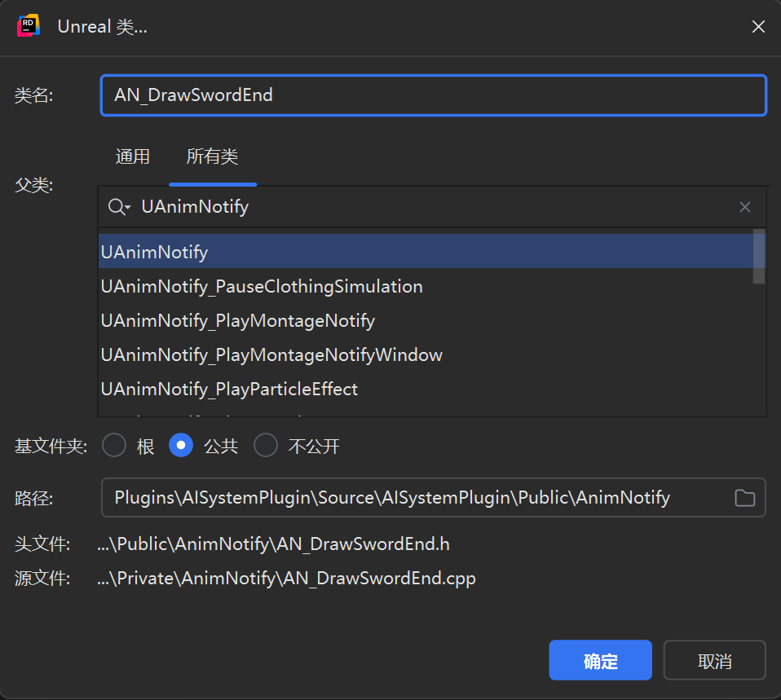Select UAnimNotify_PlayMontageNotifyWindow parent class
Screen dimensions: 781x700
271,354
